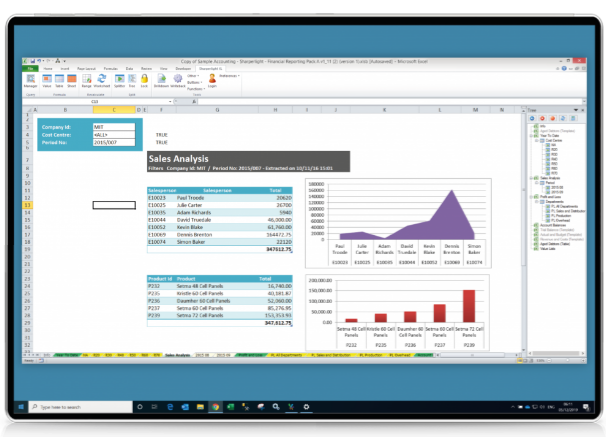Open Excel from the taskbar
Screen dimensions: 606x437
(x=230, y=406)
